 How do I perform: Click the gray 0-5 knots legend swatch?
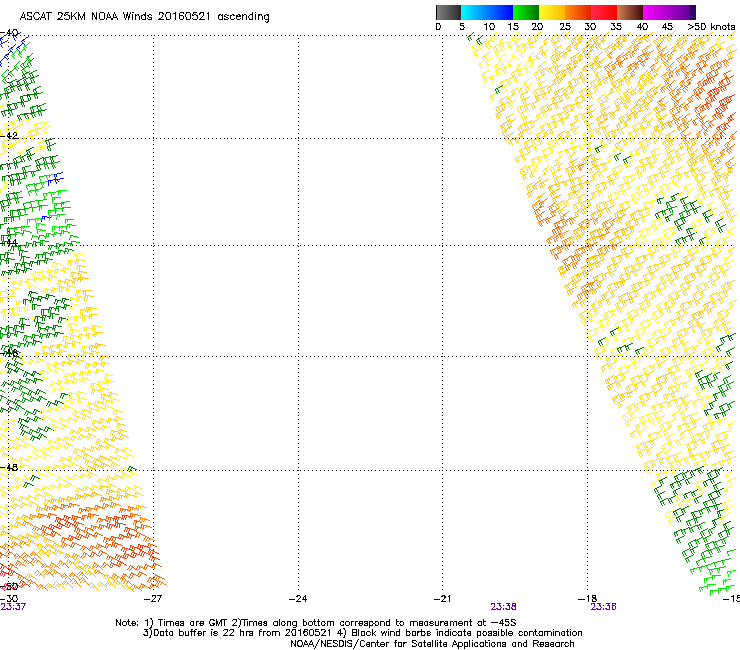click(448, 12)
